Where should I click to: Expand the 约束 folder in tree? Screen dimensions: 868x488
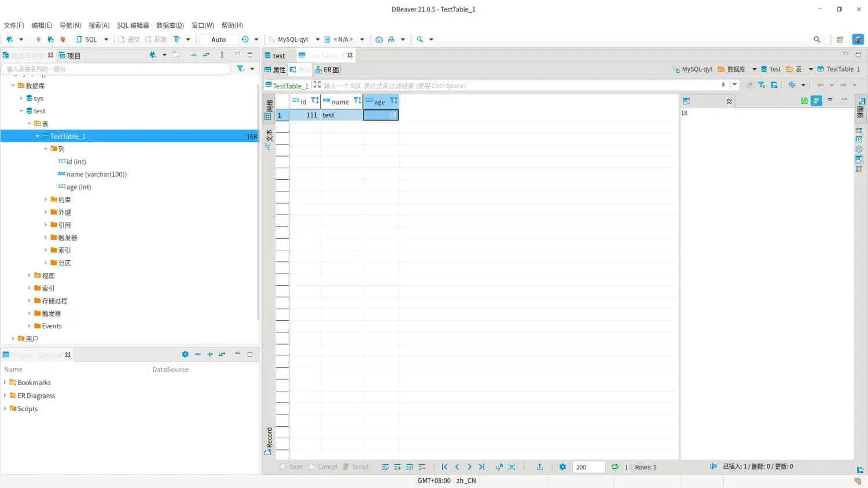46,199
